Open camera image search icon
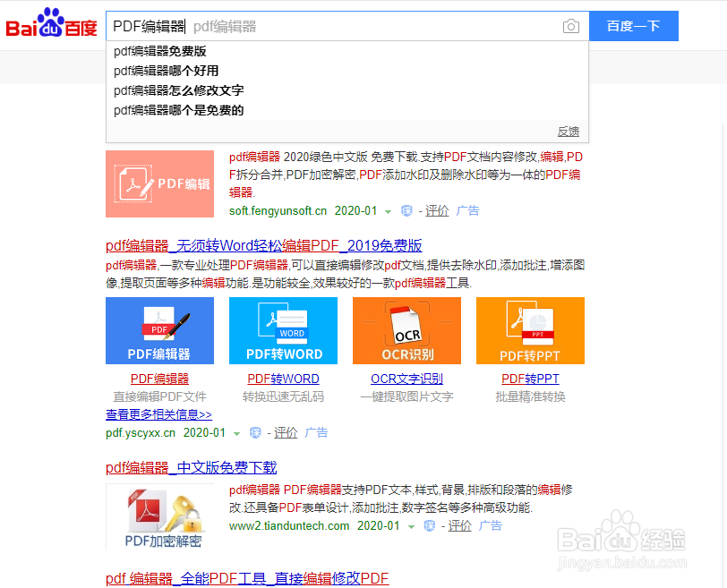The image size is (727, 588). click(x=570, y=27)
